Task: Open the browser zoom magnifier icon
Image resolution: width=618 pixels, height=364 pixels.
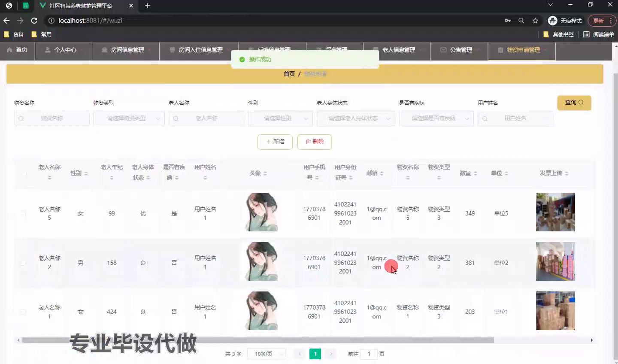Action: click(x=521, y=21)
